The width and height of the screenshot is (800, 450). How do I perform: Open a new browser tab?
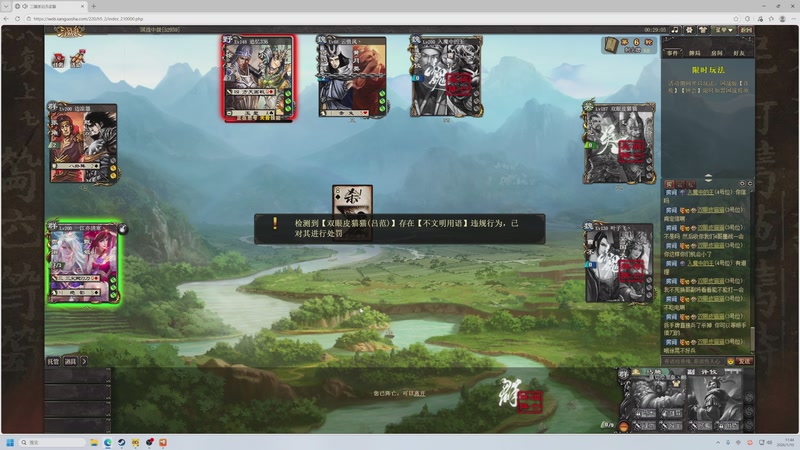point(93,6)
